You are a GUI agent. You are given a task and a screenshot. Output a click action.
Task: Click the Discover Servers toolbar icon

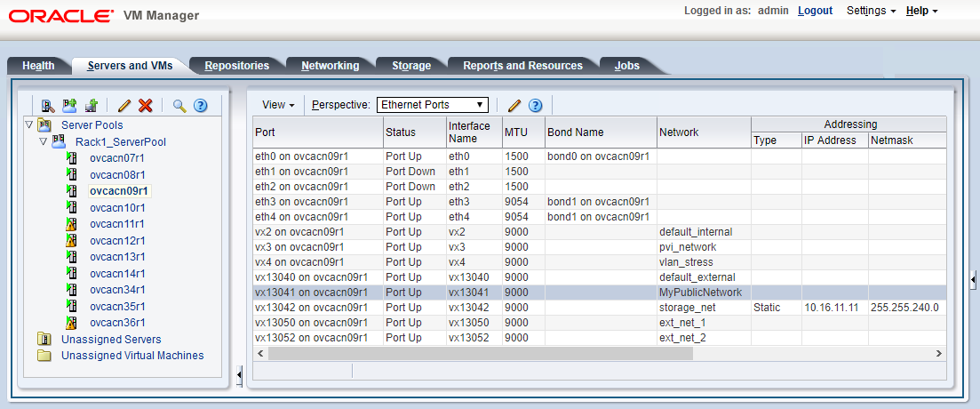47,106
